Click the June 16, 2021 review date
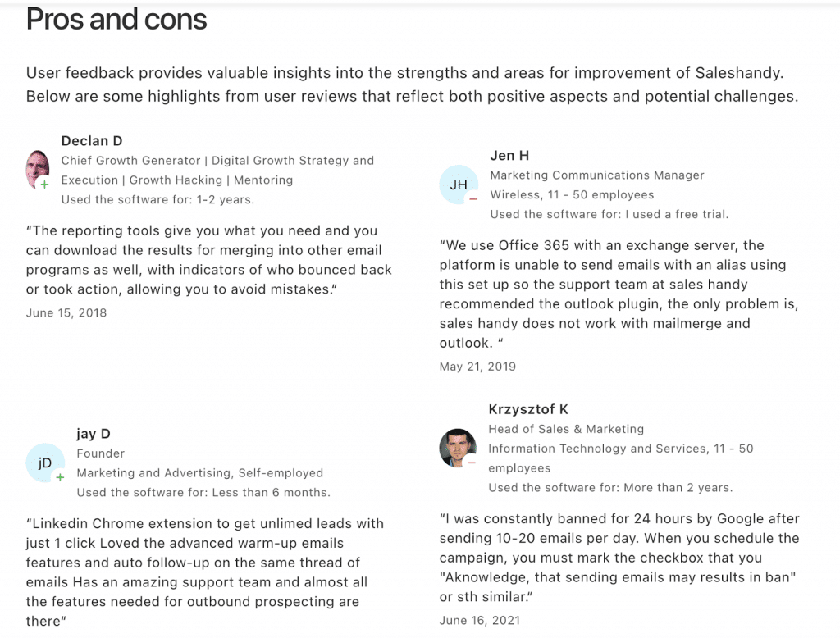Image resolution: width=840 pixels, height=638 pixels. click(480, 620)
